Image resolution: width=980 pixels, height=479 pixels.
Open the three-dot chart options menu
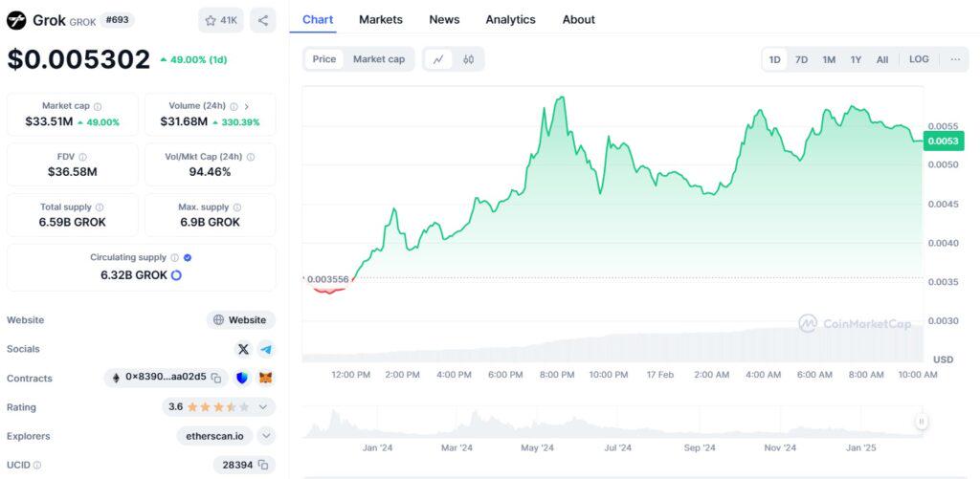954,59
